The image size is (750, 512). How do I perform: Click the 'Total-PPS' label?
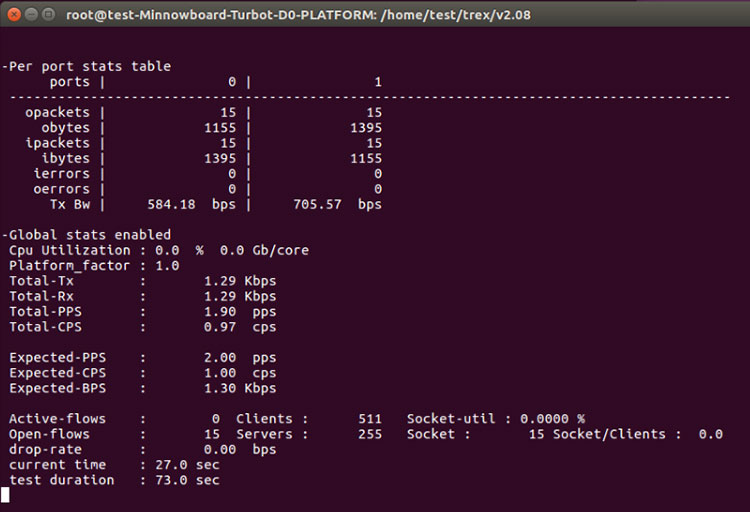pos(45,312)
